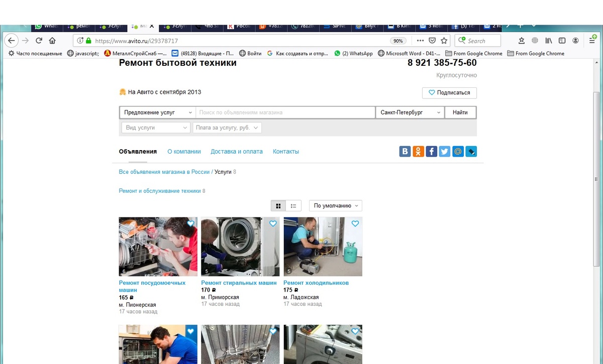603x364 pixels.
Task: Expand the tab list chevron in tab bar
Action: click(x=534, y=26)
